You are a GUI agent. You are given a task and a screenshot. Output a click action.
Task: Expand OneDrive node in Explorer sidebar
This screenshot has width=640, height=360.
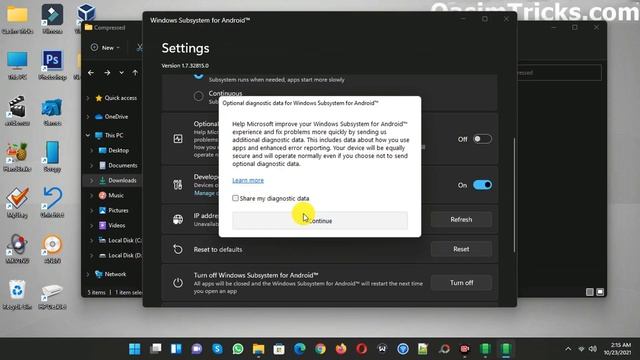click(88, 117)
